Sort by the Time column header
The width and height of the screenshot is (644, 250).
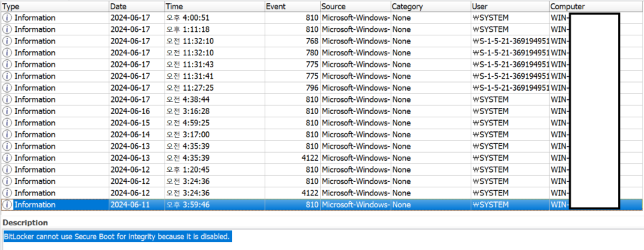pos(215,7)
